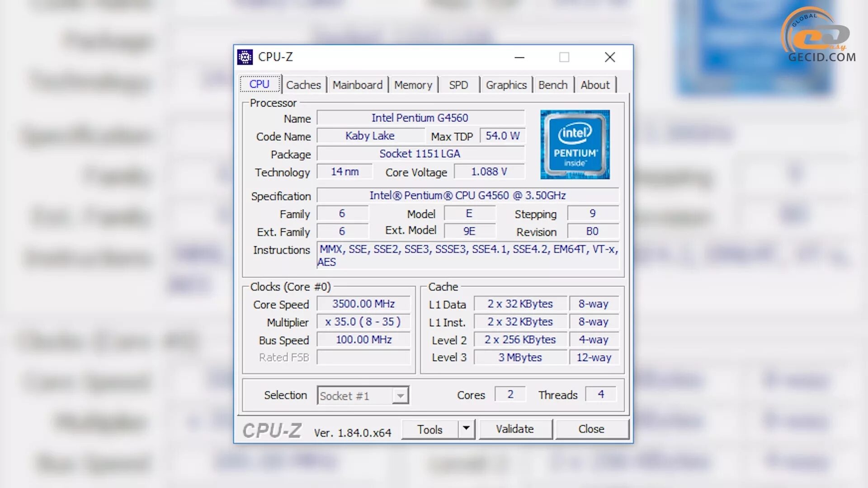Viewport: 868px width, 488px height.
Task: Open the Graphics tab
Action: [x=506, y=85]
